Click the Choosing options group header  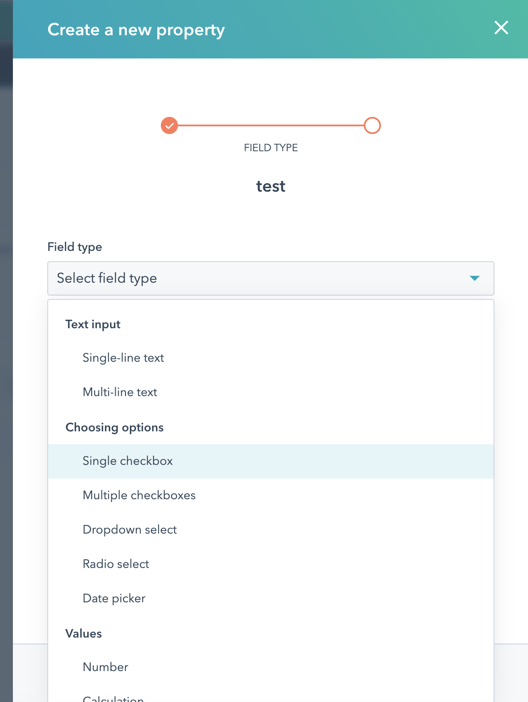click(114, 427)
